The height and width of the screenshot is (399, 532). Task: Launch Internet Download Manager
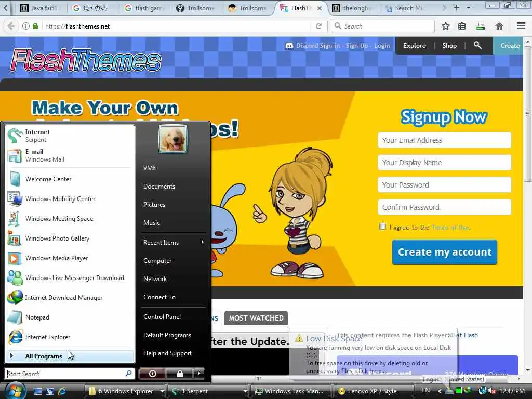pos(70,298)
